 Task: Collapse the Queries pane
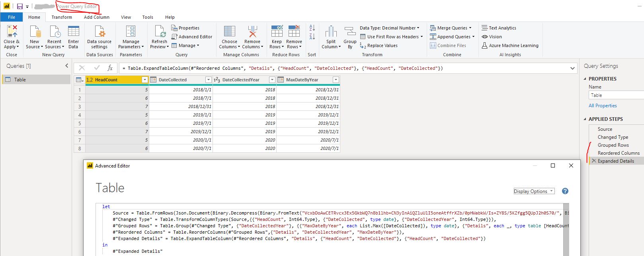tap(67, 66)
